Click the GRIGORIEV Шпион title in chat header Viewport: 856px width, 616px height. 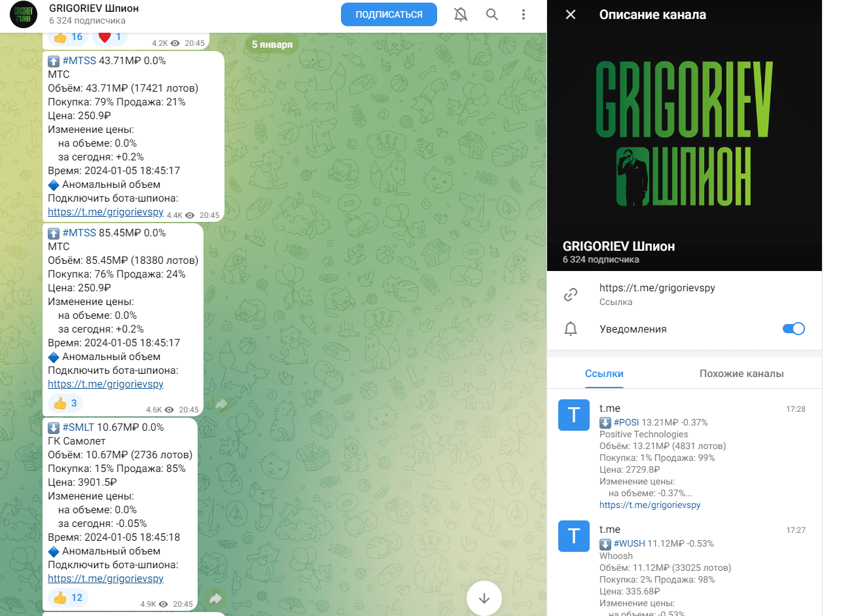coord(94,9)
